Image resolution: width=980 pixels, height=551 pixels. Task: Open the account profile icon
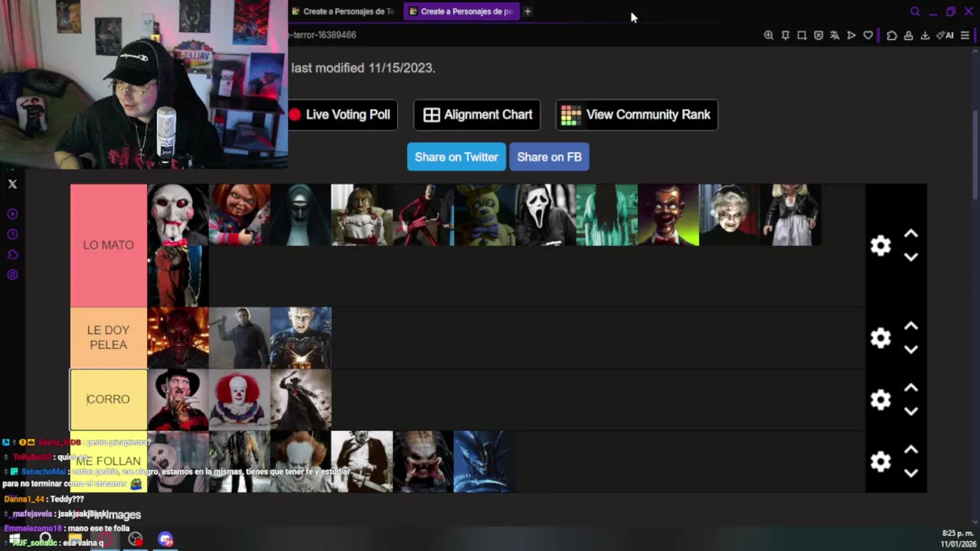coord(909,35)
